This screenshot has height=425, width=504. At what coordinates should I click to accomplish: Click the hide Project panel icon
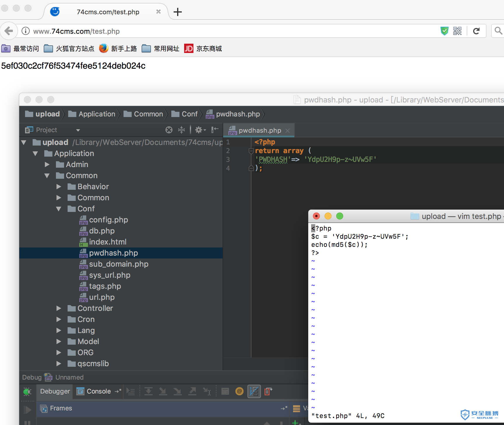(215, 130)
